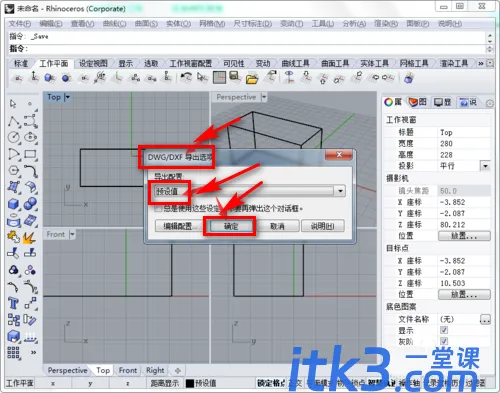The image size is (500, 393).
Task: Confirm export with the 确定 button
Action: coord(231,226)
